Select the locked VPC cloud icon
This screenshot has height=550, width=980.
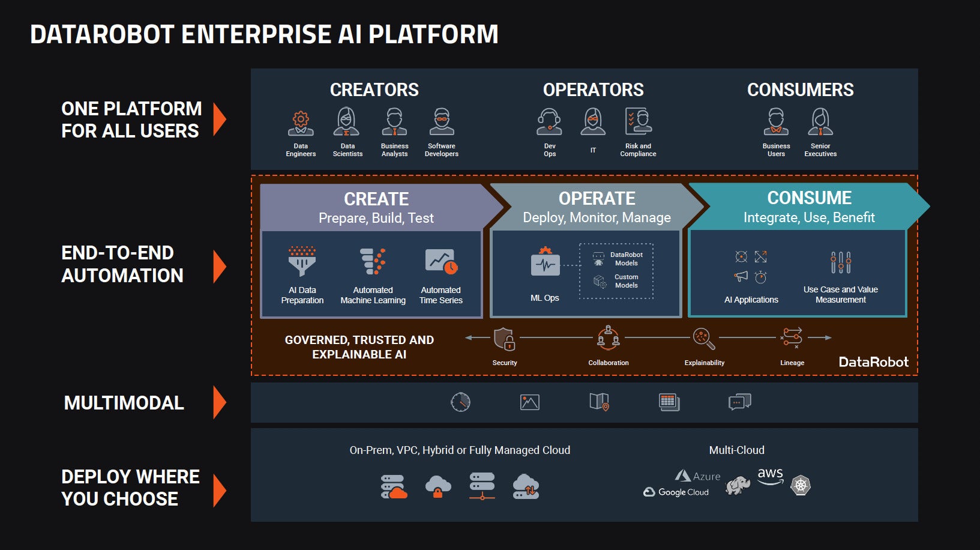438,486
